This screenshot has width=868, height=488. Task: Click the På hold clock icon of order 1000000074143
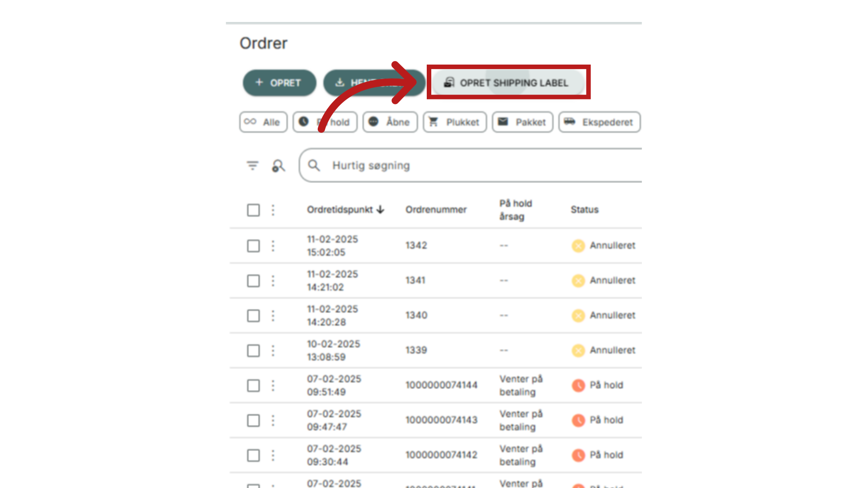(578, 420)
